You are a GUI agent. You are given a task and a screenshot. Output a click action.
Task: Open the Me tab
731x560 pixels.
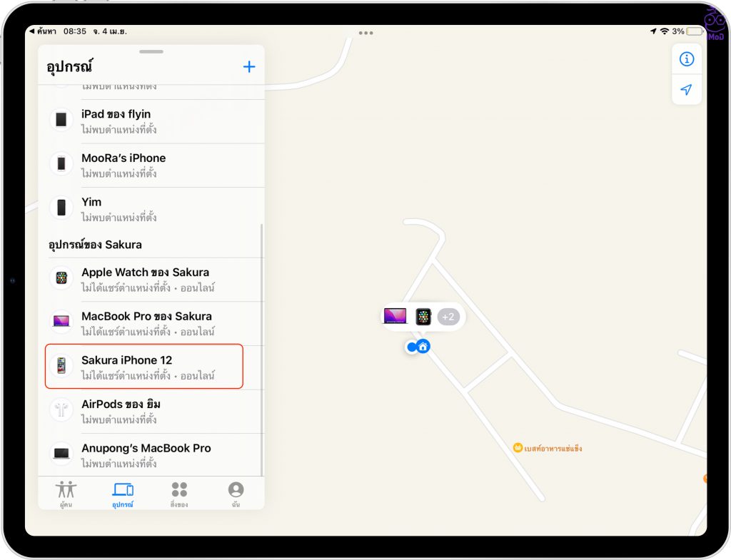point(236,494)
